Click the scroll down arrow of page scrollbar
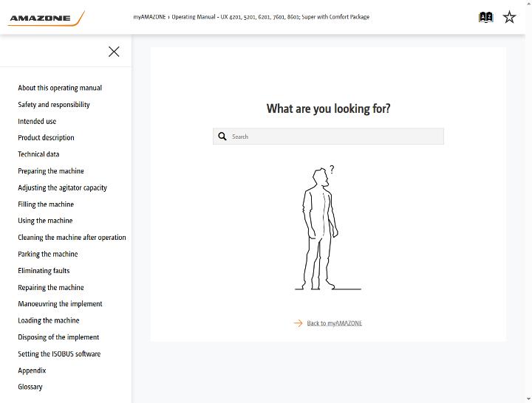Image resolution: width=532 pixels, height=403 pixels. pos(529,399)
